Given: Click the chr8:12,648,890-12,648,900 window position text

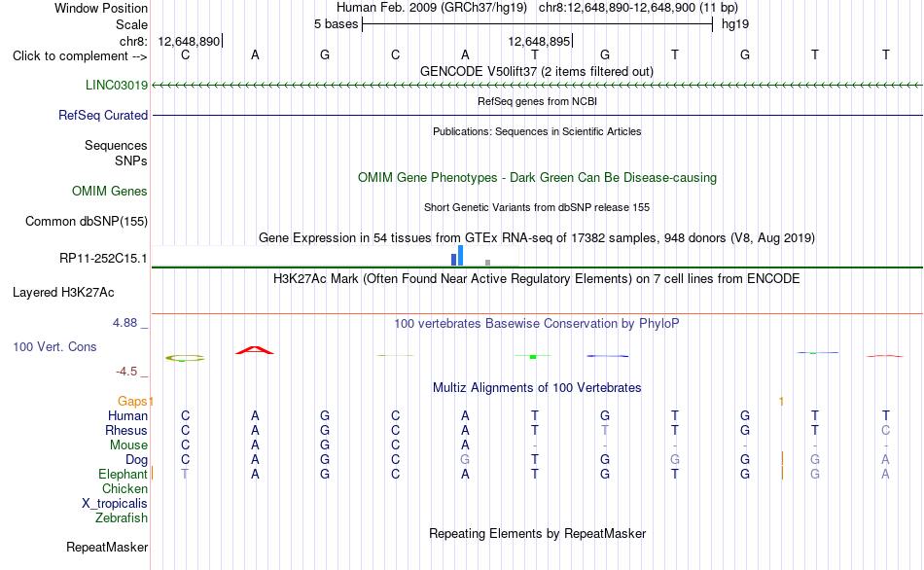Looking at the screenshot, I should [x=638, y=8].
